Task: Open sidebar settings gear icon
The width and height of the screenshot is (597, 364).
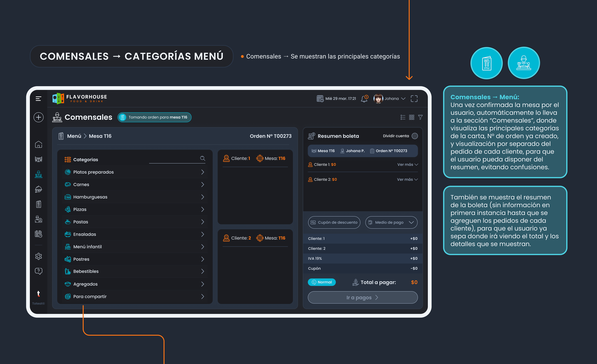Action: 39,256
